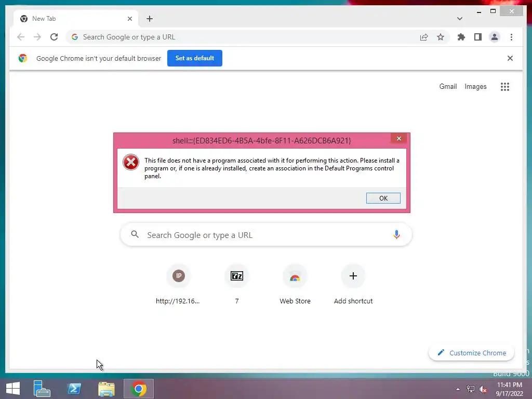The height and width of the screenshot is (399, 532).
Task: Open File Explorer from taskbar
Action: [x=106, y=389]
